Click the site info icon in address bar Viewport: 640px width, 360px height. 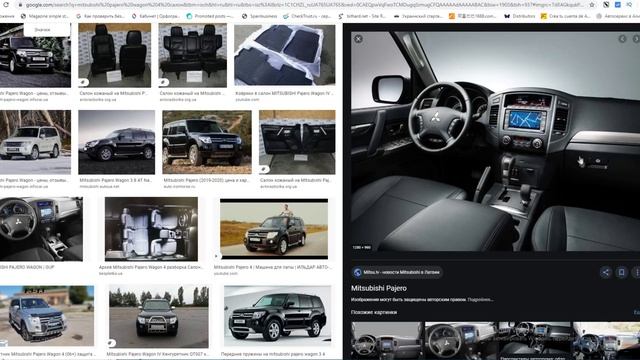tap(20, 5)
